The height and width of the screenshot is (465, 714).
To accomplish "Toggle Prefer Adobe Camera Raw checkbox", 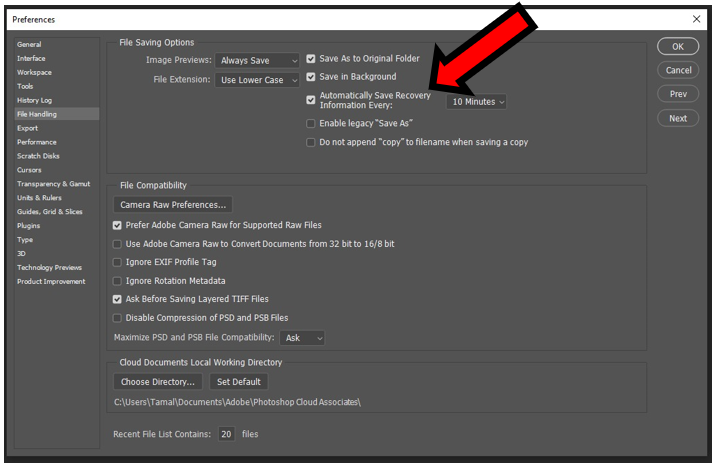I will (x=117, y=225).
